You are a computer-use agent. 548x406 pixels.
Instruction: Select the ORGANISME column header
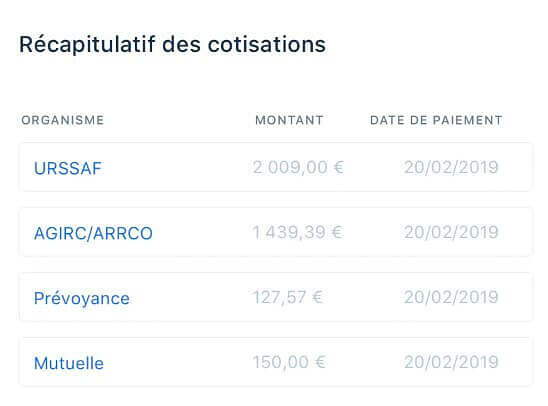(x=63, y=120)
